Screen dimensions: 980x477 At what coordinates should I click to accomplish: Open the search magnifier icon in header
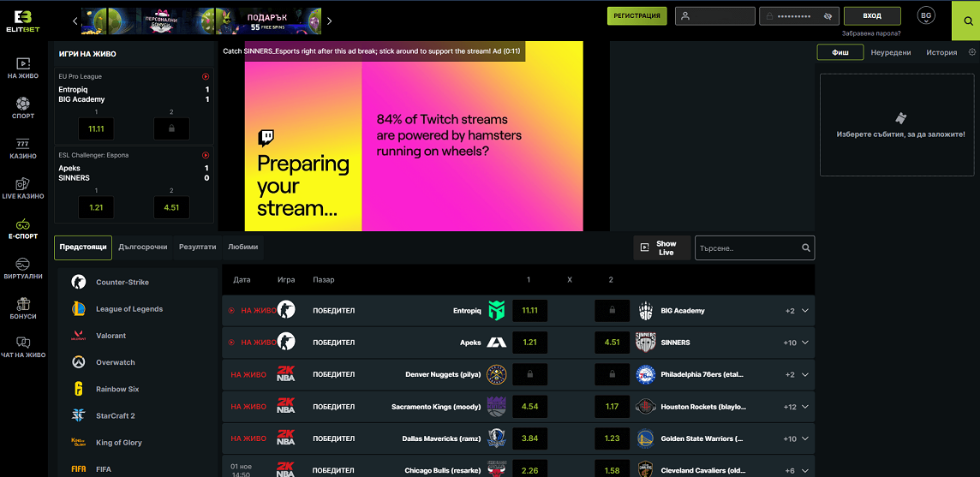click(x=965, y=20)
